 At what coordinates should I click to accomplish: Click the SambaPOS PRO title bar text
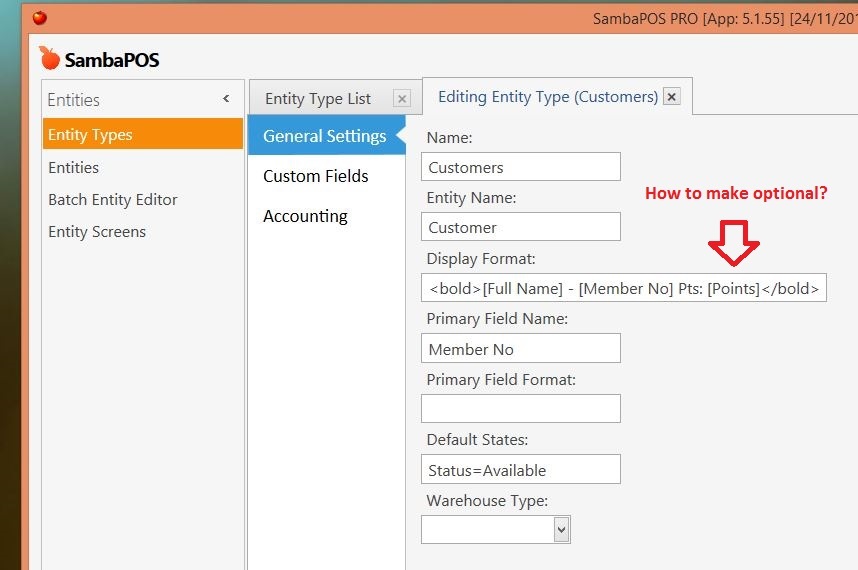(x=724, y=19)
